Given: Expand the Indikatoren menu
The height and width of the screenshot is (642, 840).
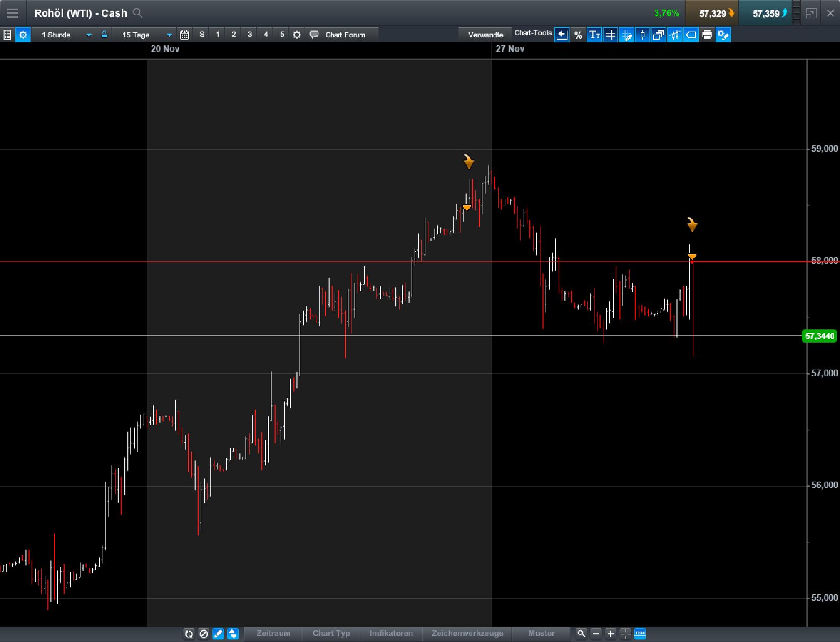Looking at the screenshot, I should coord(391,634).
